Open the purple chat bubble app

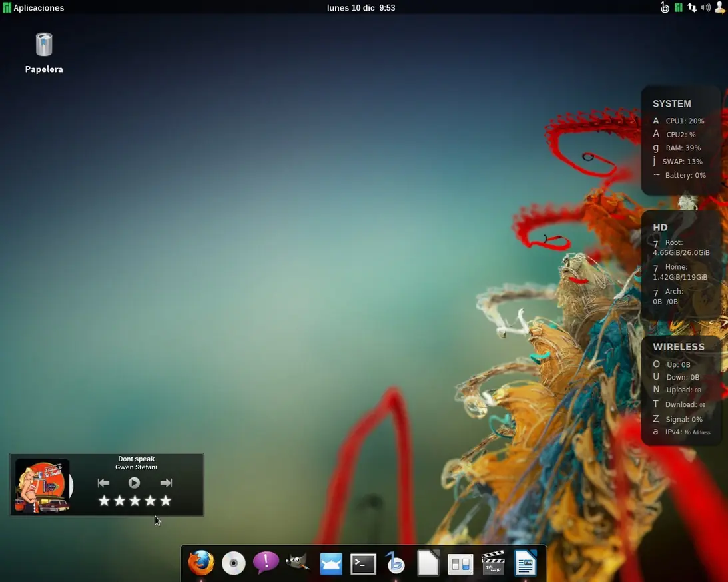coord(266,562)
